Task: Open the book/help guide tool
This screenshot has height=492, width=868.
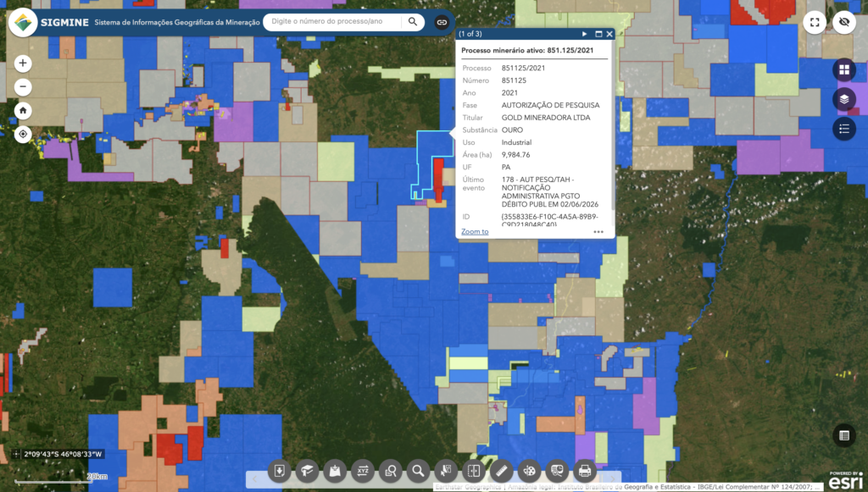Action: pyautogui.click(x=307, y=471)
